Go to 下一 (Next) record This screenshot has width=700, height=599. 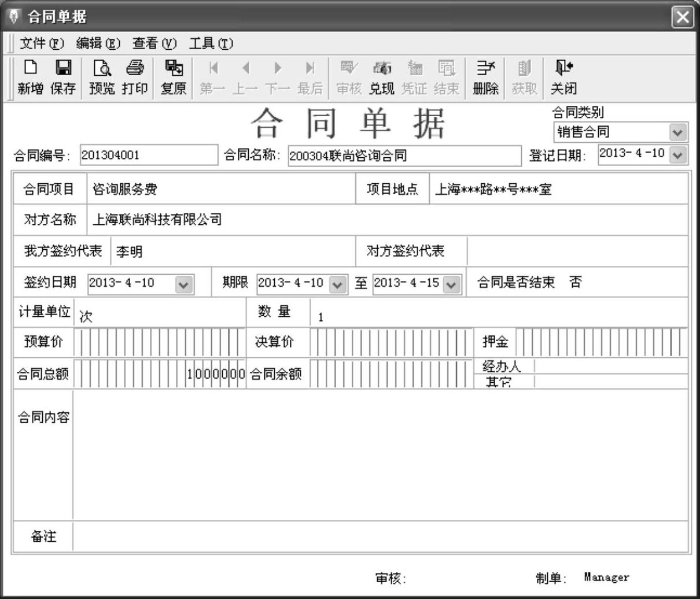pyautogui.click(x=278, y=77)
